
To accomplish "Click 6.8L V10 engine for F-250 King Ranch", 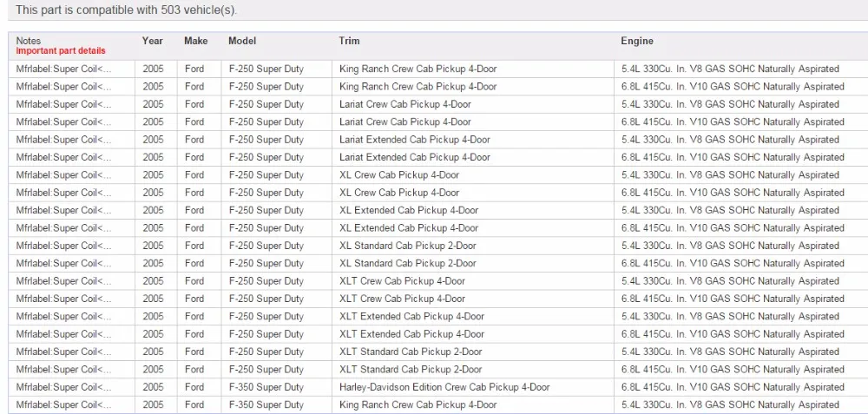I will tap(733, 87).
